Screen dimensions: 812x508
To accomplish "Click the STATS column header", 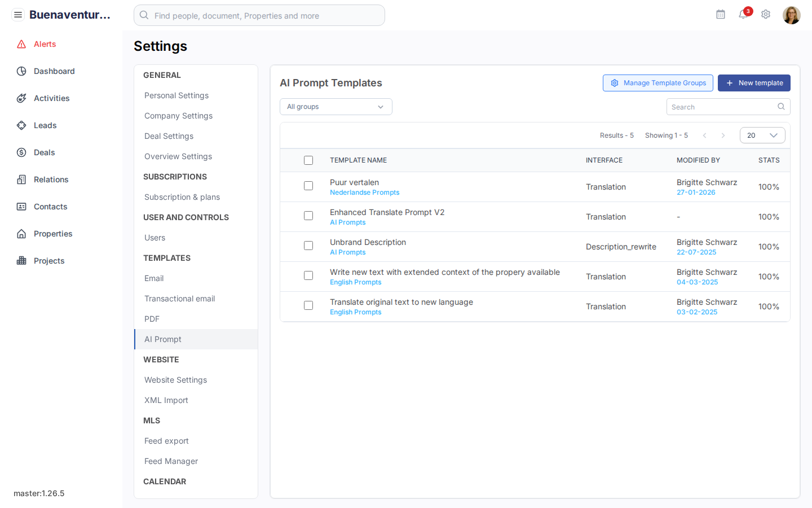I will 769,160.
